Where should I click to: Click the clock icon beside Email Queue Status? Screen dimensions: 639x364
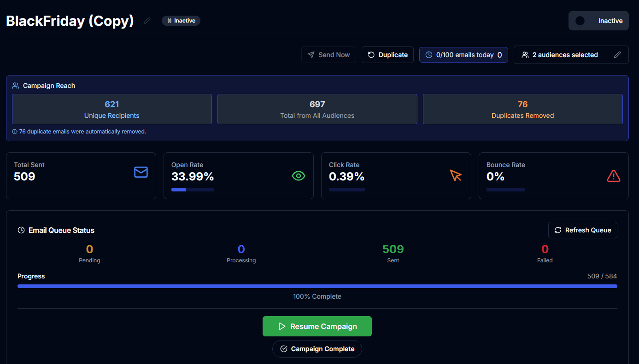coord(21,230)
